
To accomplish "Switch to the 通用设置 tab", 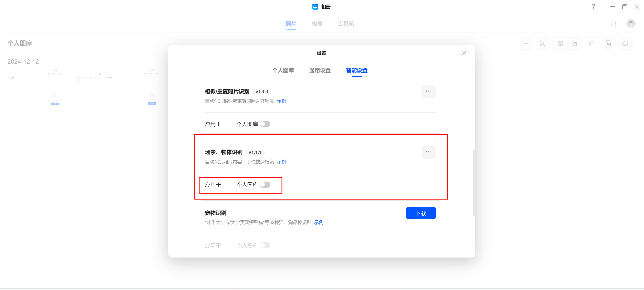I will click(320, 70).
